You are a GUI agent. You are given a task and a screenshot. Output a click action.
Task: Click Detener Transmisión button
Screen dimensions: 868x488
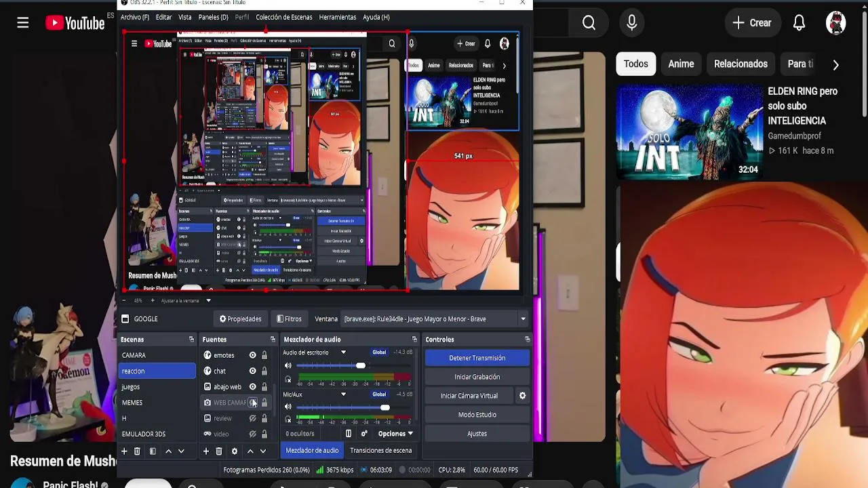[x=477, y=358]
